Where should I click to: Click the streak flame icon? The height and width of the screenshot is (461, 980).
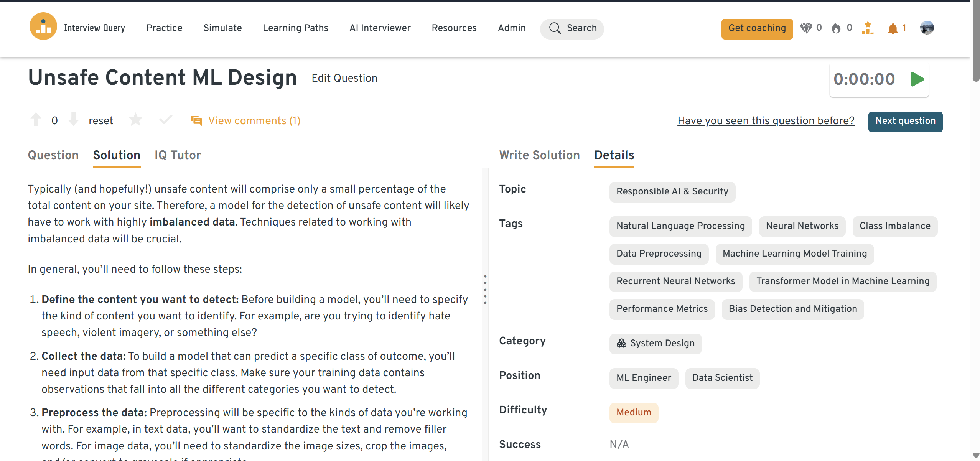pyautogui.click(x=836, y=28)
